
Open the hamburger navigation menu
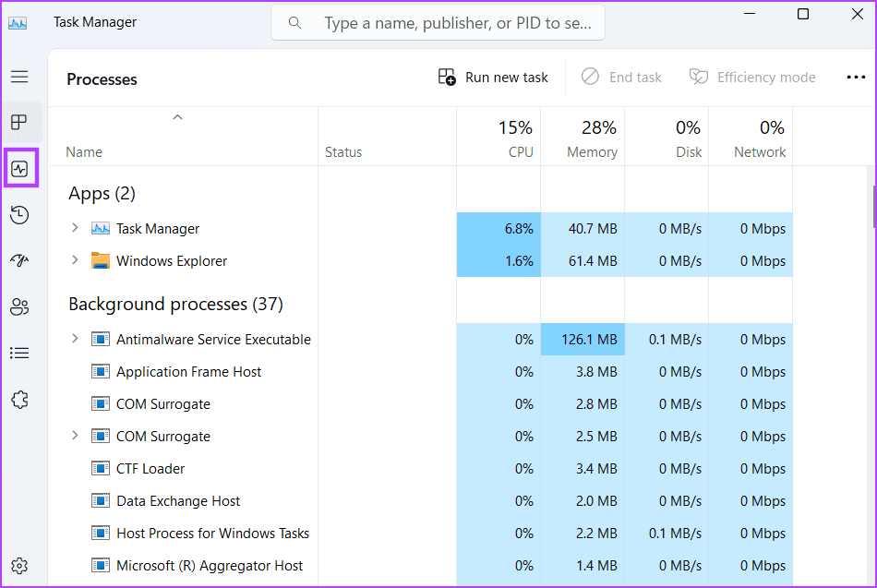19,77
